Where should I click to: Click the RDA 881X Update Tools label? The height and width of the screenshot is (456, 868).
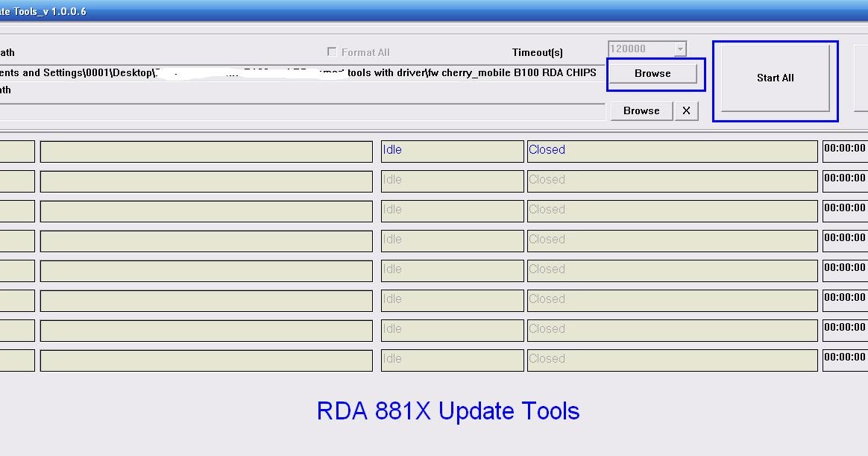[x=447, y=410]
